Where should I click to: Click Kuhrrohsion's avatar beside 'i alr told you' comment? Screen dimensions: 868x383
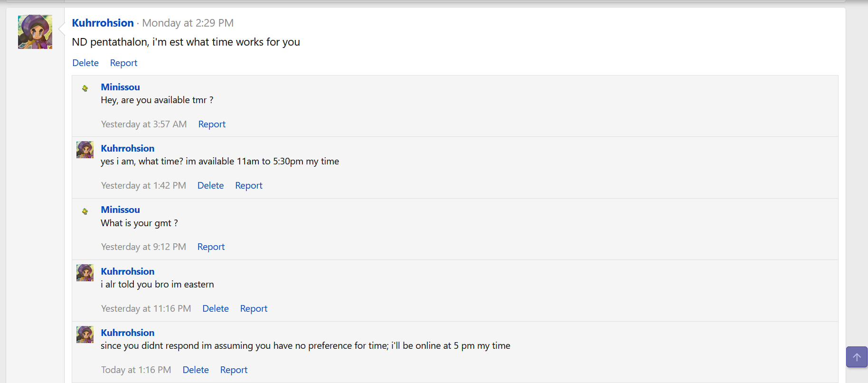point(85,273)
